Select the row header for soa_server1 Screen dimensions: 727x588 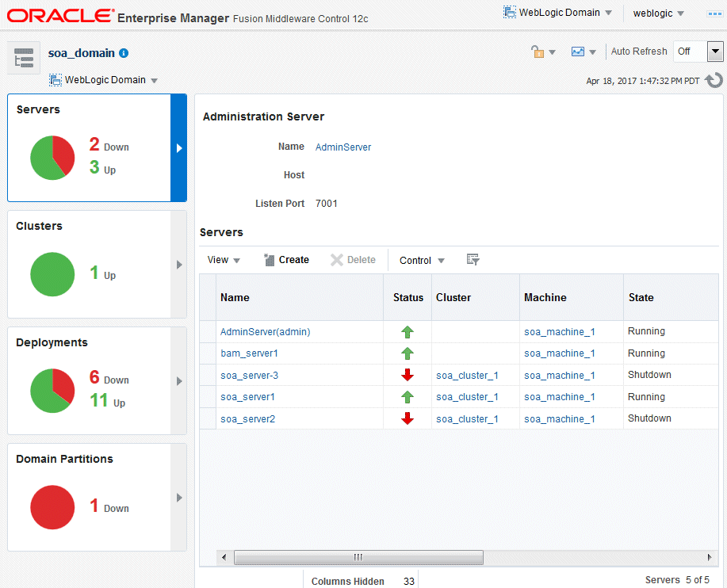pyautogui.click(x=208, y=397)
